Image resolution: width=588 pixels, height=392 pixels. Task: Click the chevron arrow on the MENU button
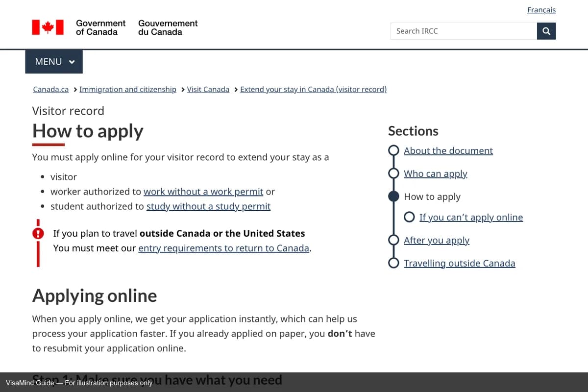click(71, 62)
